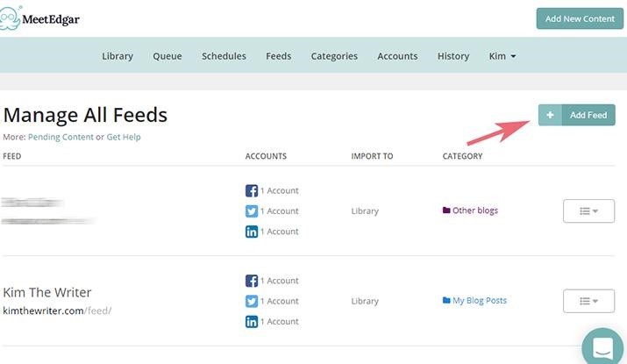627x364 pixels.
Task: Click Facebook icon in Other blogs row
Action: [252, 190]
